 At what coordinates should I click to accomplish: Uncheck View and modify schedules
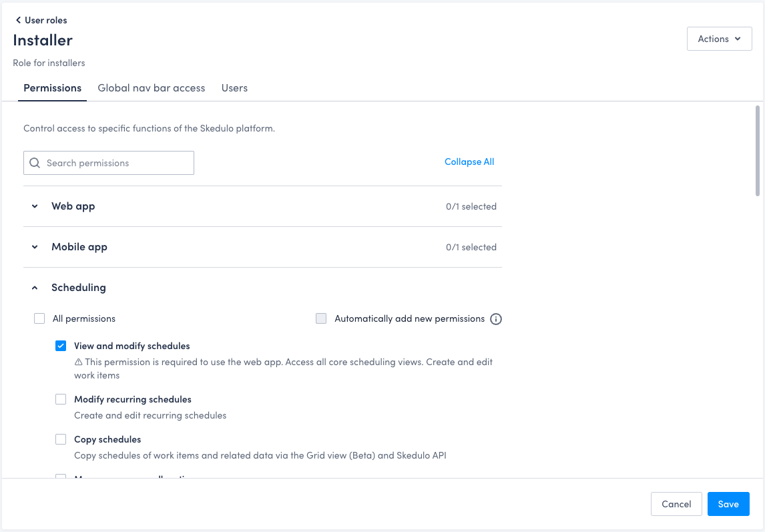[61, 346]
